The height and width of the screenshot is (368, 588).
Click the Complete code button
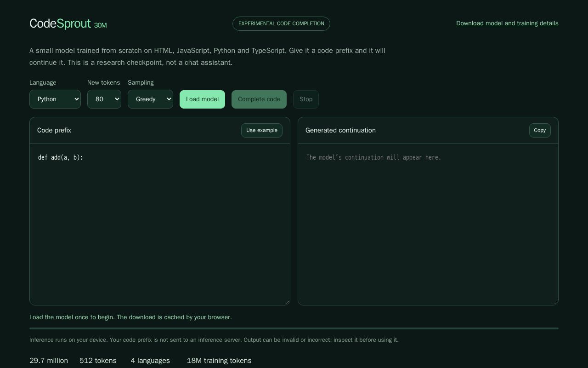(259, 99)
